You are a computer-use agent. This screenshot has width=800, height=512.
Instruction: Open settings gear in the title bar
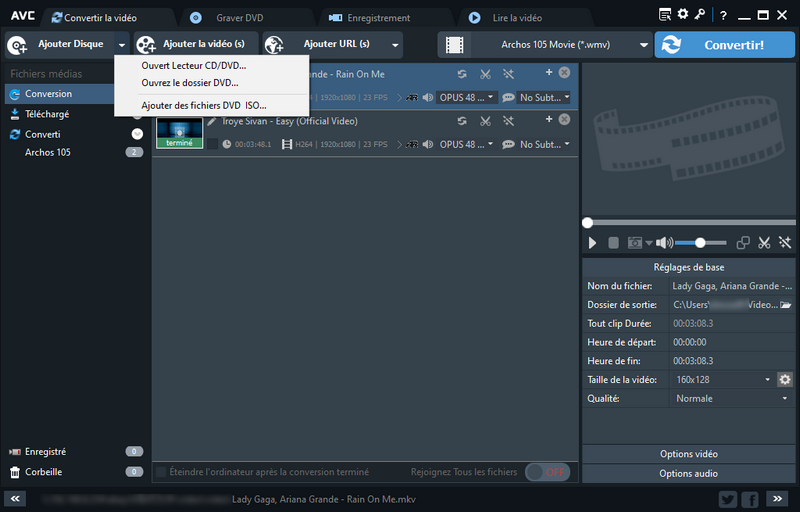(683, 14)
